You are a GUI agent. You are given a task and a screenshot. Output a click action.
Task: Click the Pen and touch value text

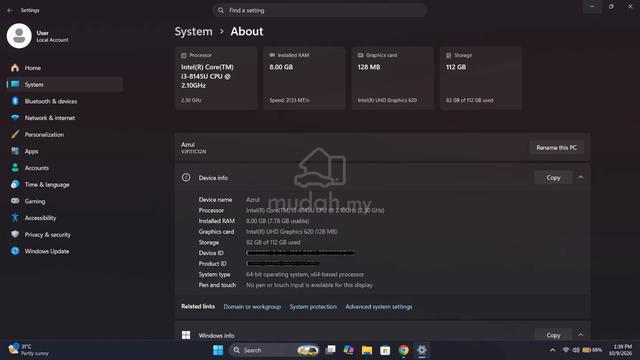[309, 285]
